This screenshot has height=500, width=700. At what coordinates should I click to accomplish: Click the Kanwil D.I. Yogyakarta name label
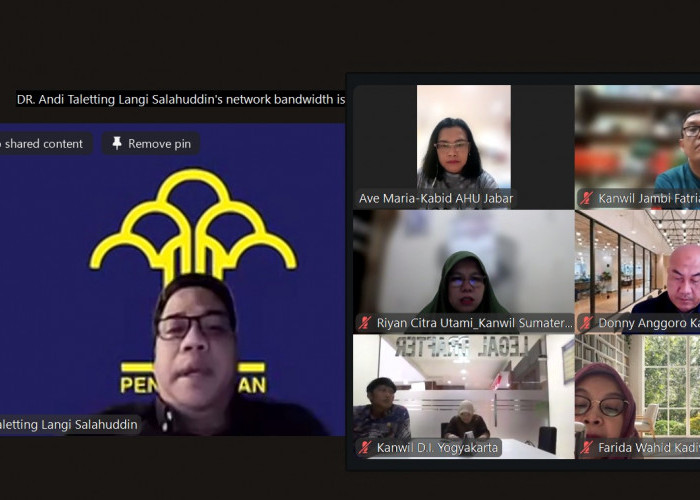point(437,447)
